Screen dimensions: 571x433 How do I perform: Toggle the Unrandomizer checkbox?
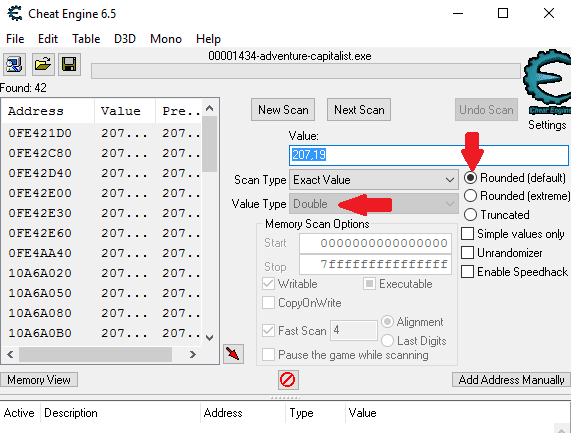(x=468, y=252)
